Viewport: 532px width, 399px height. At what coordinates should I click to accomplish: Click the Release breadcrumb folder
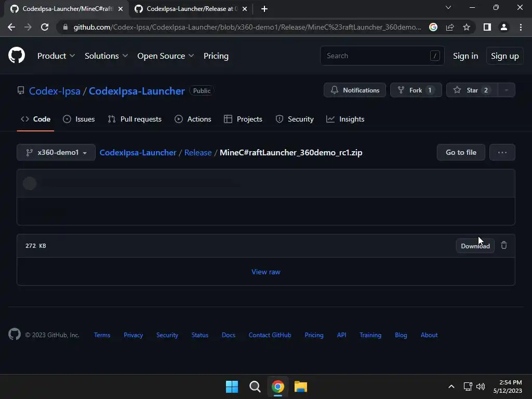[198, 153]
